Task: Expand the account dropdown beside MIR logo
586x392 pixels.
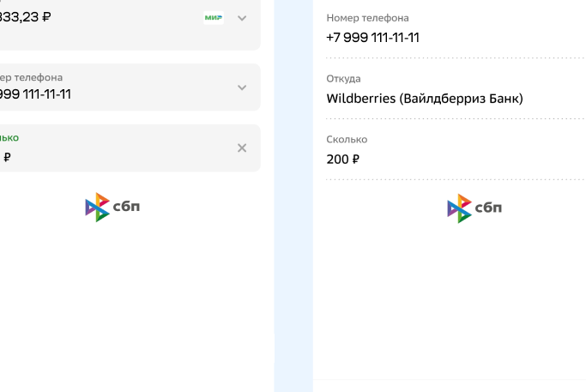Action: point(242,18)
